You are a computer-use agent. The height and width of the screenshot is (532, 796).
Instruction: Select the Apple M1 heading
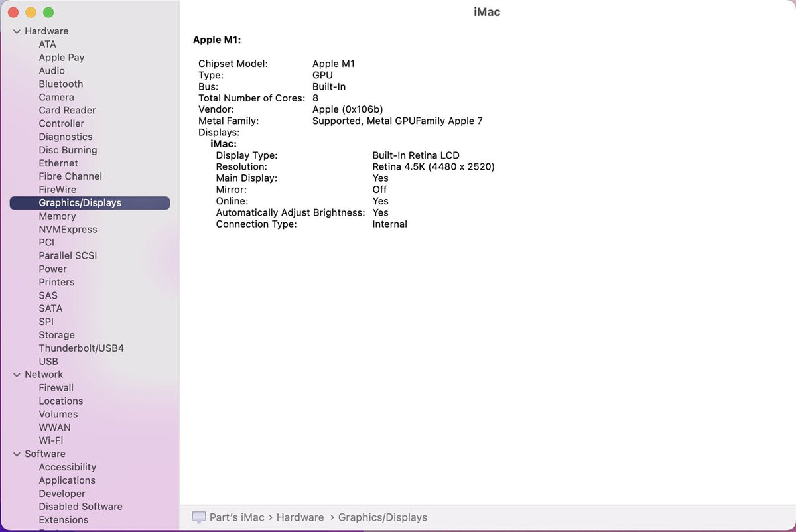click(216, 40)
